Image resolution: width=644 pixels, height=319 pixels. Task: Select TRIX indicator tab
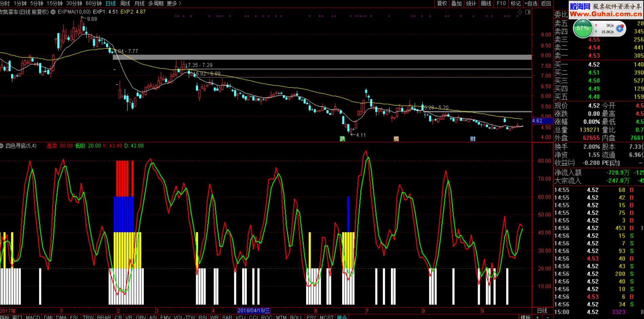coord(88,317)
